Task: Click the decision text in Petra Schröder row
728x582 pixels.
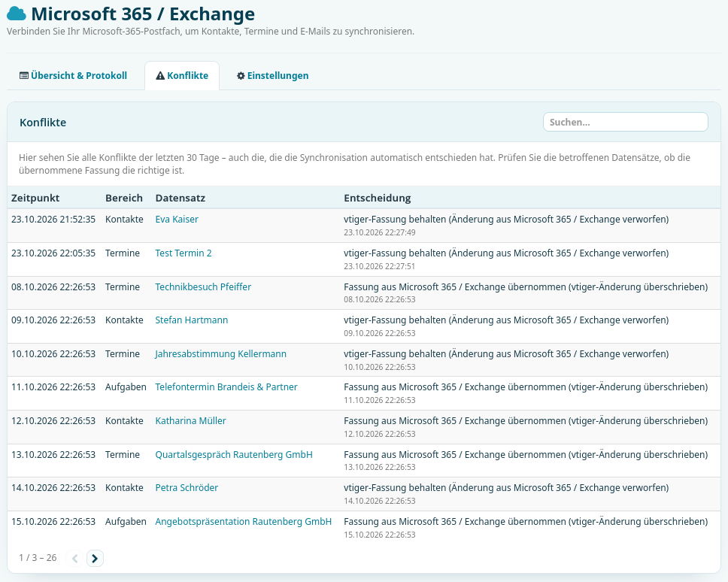Action: 506,487
